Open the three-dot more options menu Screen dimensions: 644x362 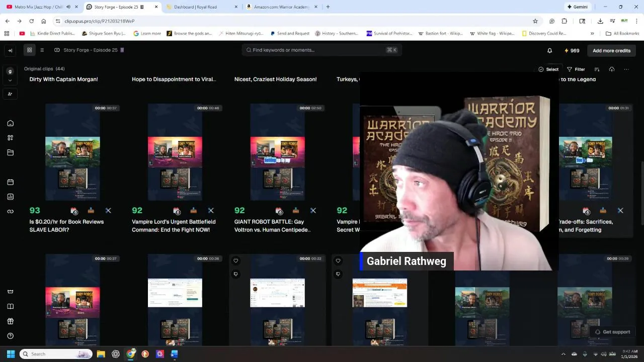626,69
